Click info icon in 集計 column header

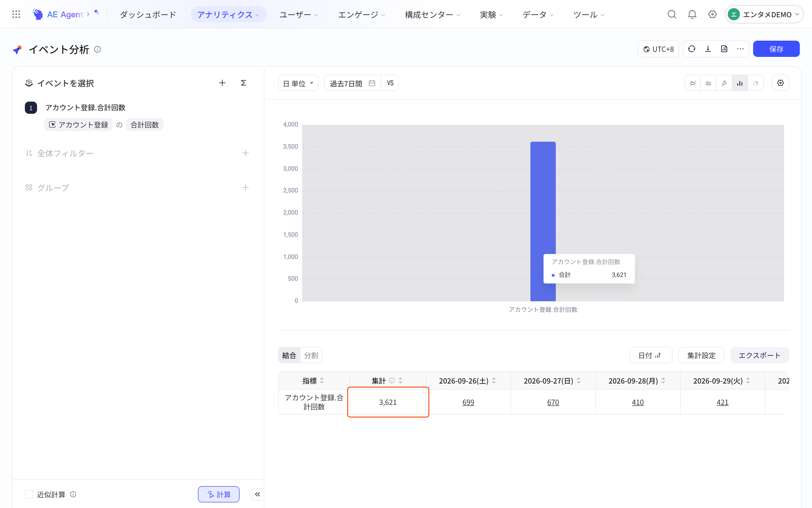[x=392, y=381]
